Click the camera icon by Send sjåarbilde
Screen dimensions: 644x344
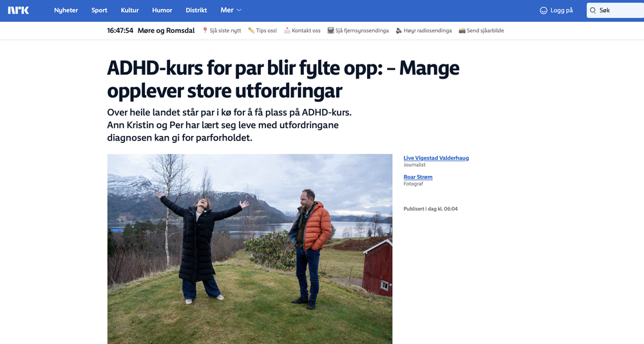tap(462, 30)
